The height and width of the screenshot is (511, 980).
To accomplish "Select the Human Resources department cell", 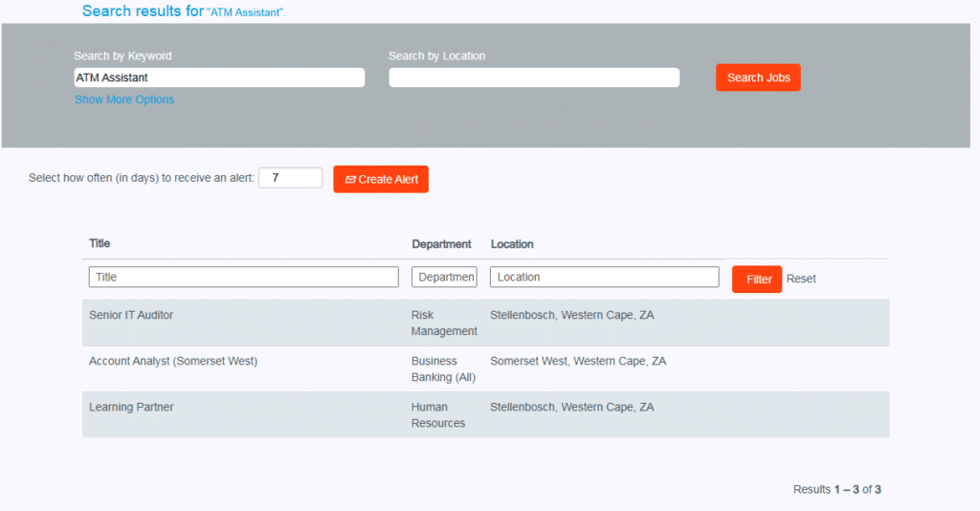I will [x=438, y=414].
